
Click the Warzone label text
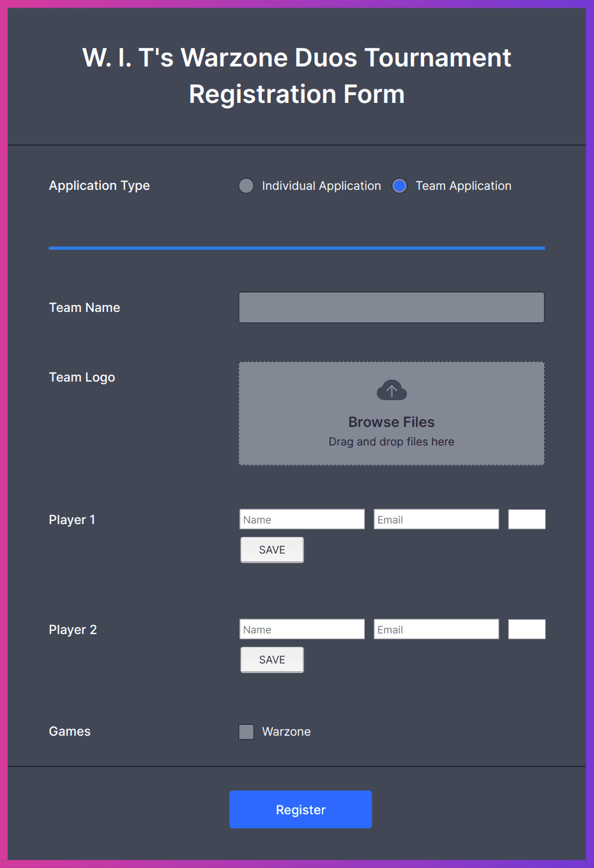pyautogui.click(x=286, y=732)
